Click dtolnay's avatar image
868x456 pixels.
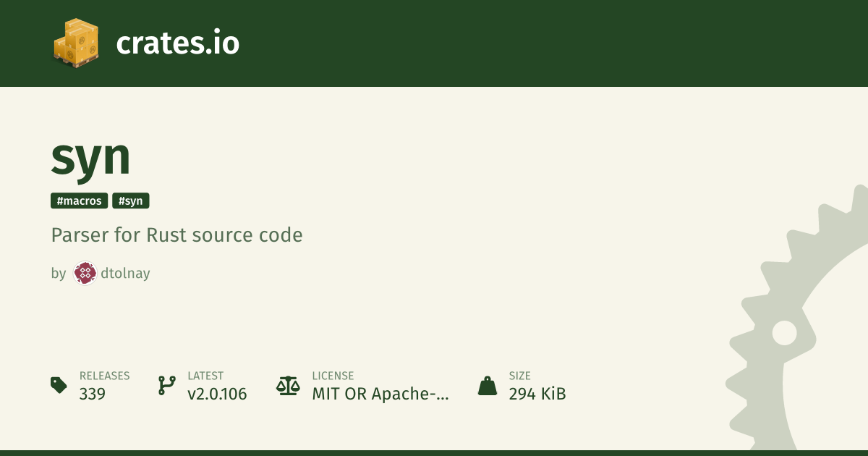click(85, 274)
